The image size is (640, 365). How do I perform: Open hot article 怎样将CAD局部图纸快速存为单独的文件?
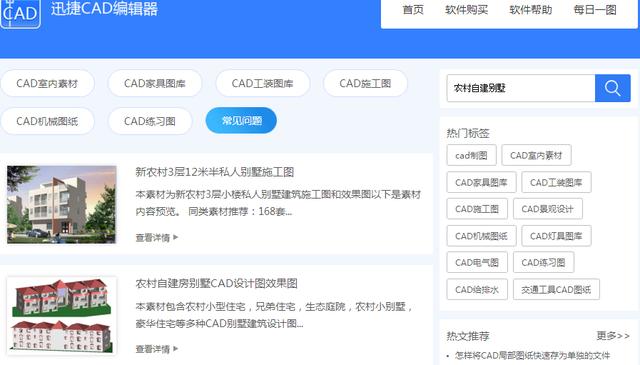[x=533, y=355]
